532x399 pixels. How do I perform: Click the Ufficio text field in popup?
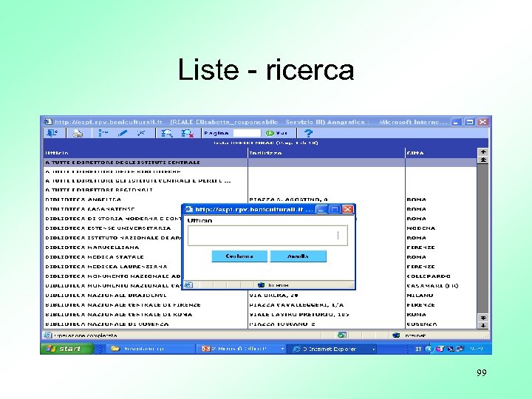point(267,235)
